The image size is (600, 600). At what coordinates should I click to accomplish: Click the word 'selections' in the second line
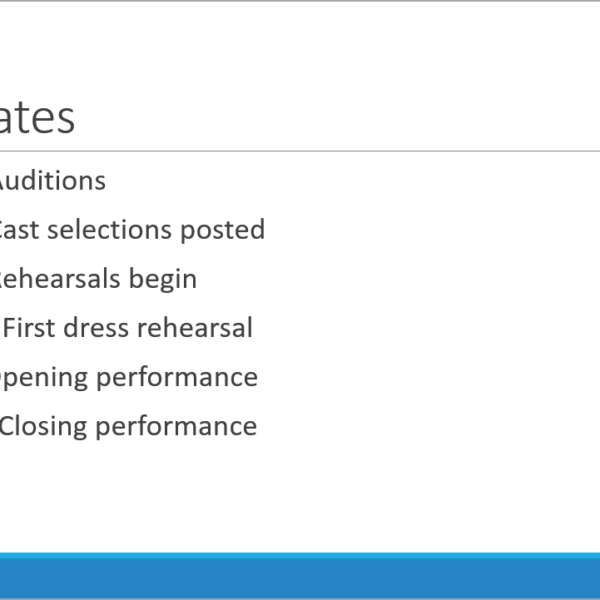pos(109,230)
